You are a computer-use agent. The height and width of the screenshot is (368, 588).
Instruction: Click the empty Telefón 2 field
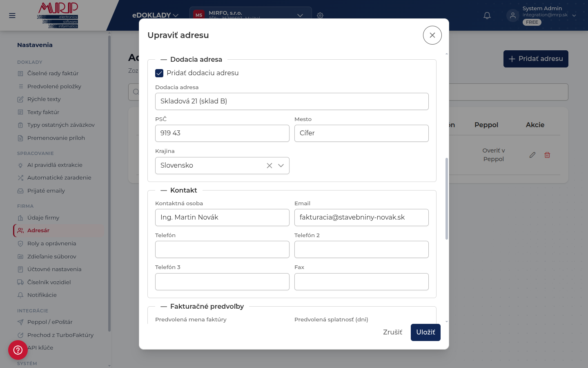click(x=361, y=249)
